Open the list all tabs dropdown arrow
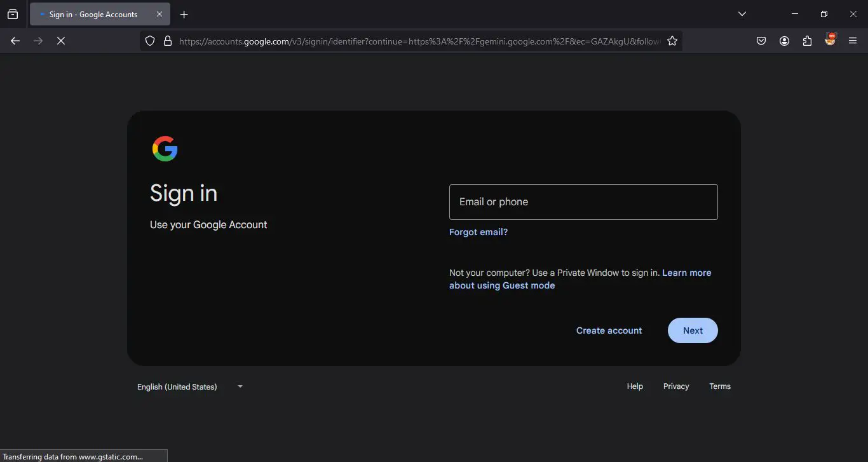Image resolution: width=868 pixels, height=462 pixels. [x=742, y=14]
